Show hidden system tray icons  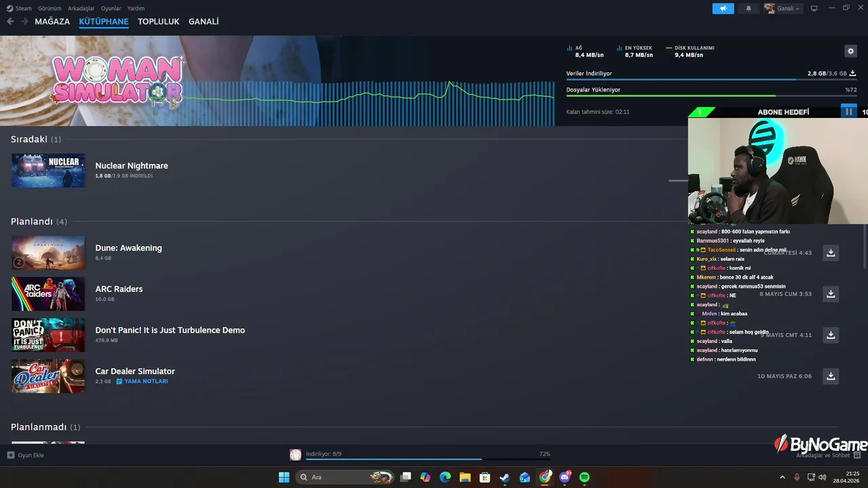click(x=782, y=477)
